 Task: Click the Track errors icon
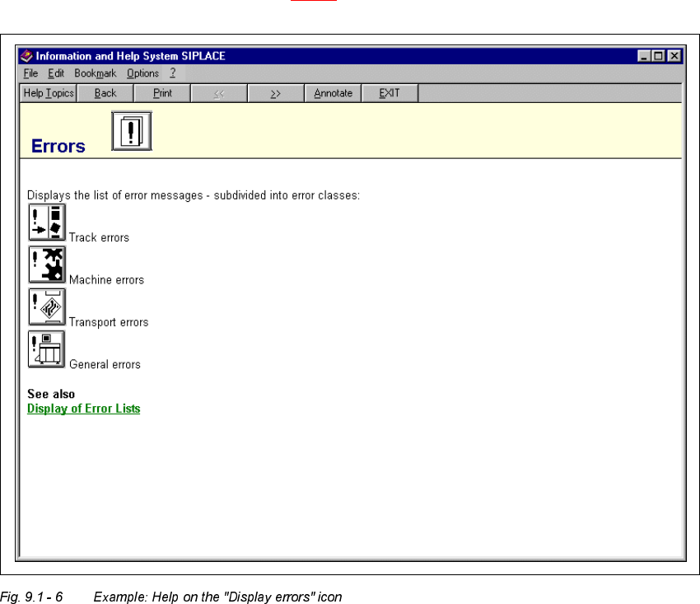47,222
